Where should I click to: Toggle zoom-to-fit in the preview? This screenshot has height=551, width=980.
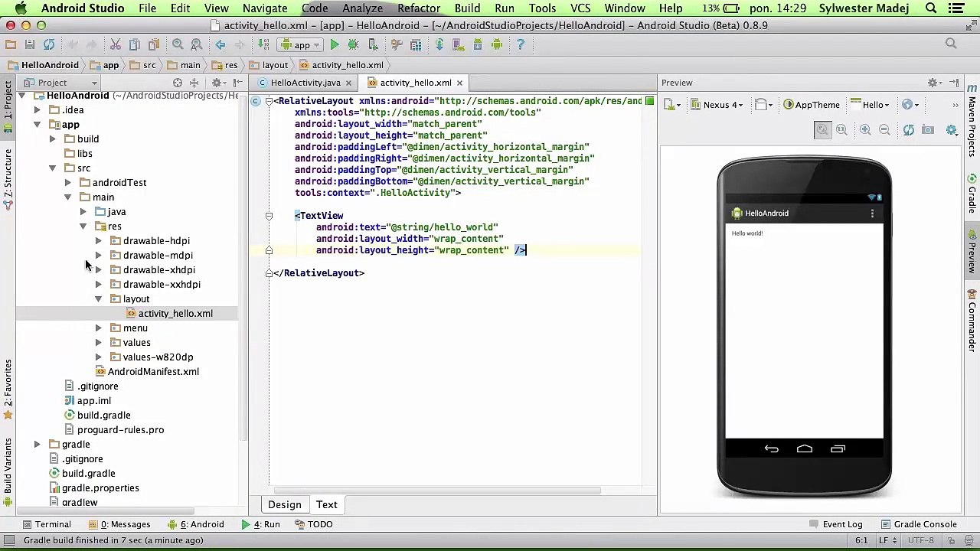(x=822, y=130)
